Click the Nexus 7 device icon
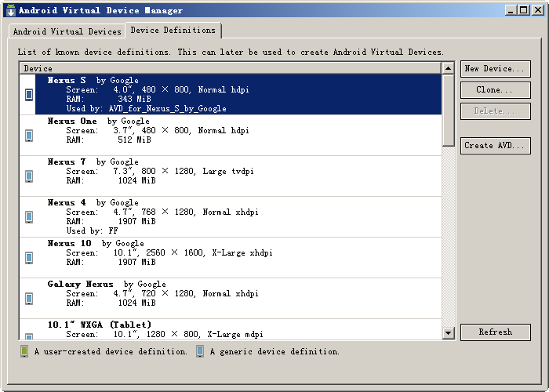This screenshot has height=392, width=549. click(x=29, y=176)
